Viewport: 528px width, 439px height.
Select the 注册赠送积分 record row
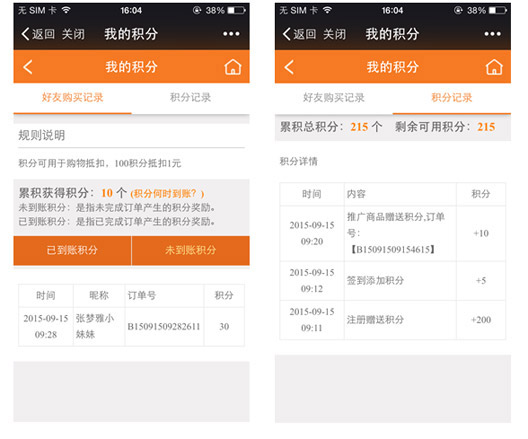[x=393, y=320]
